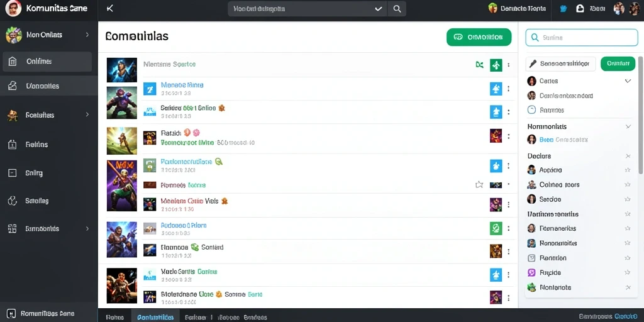644x322 pixels.
Task: Switch to the Comuntidas bottom tab
Action: click(155, 317)
